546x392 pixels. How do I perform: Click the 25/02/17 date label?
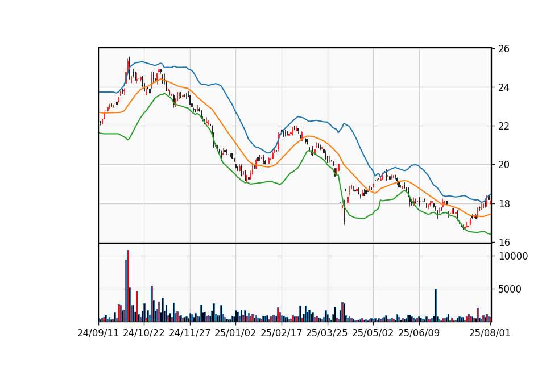(x=282, y=333)
